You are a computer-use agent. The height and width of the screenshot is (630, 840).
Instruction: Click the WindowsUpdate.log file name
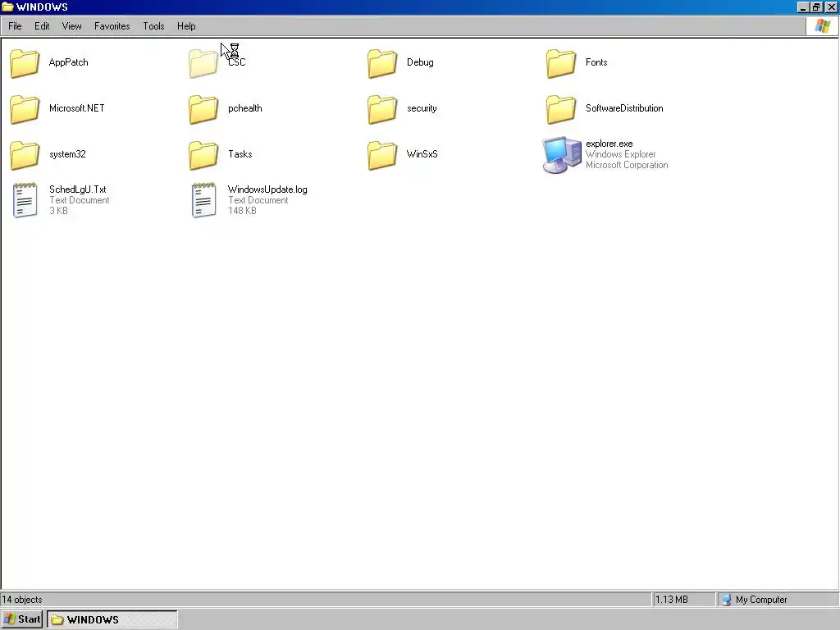pos(267,189)
